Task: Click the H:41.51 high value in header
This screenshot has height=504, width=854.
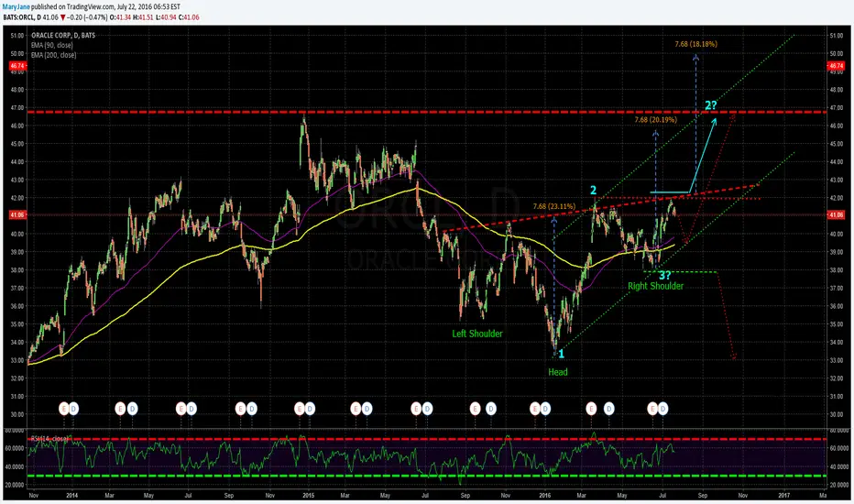Action: tap(143, 17)
